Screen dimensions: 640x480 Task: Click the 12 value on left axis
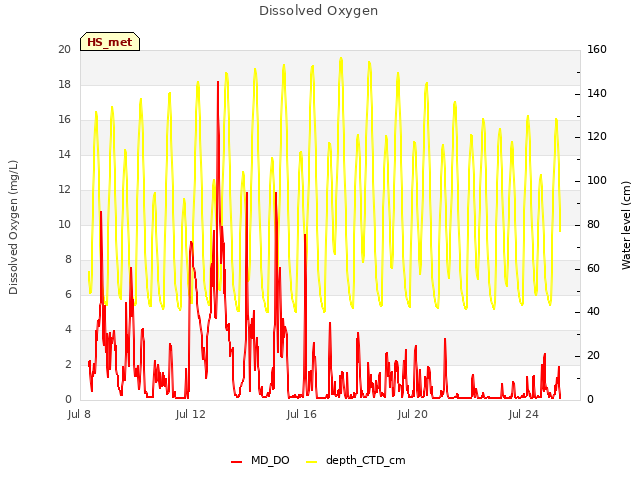(x=64, y=189)
